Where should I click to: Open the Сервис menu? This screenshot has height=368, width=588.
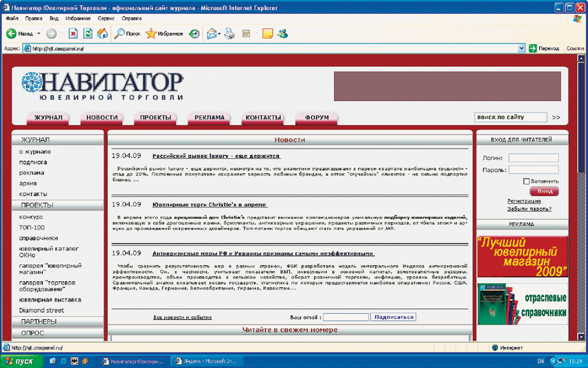(106, 18)
